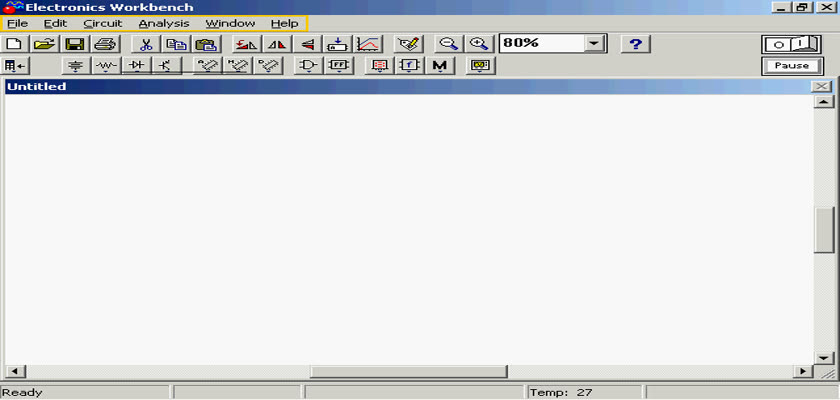840x400 pixels.
Task: Open component properties tag icon
Action: pyautogui.click(x=409, y=44)
